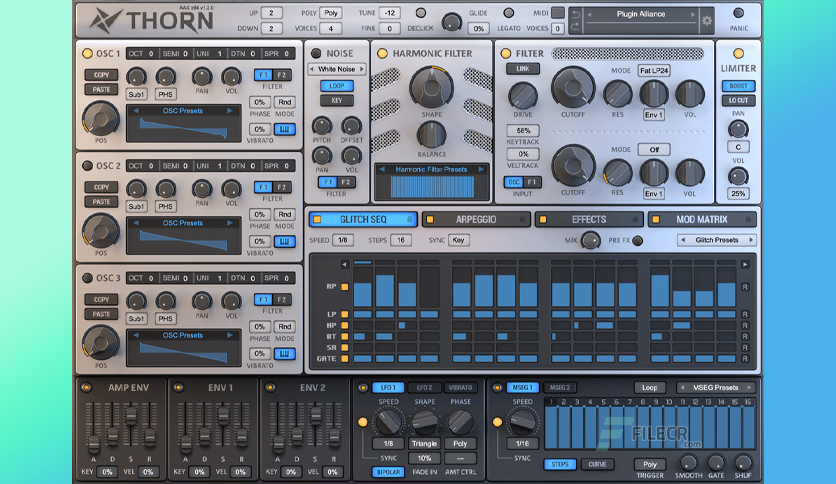Viewport: 836px width, 484px height.
Task: Click the BIPOLAR button in LFO
Action: click(388, 472)
